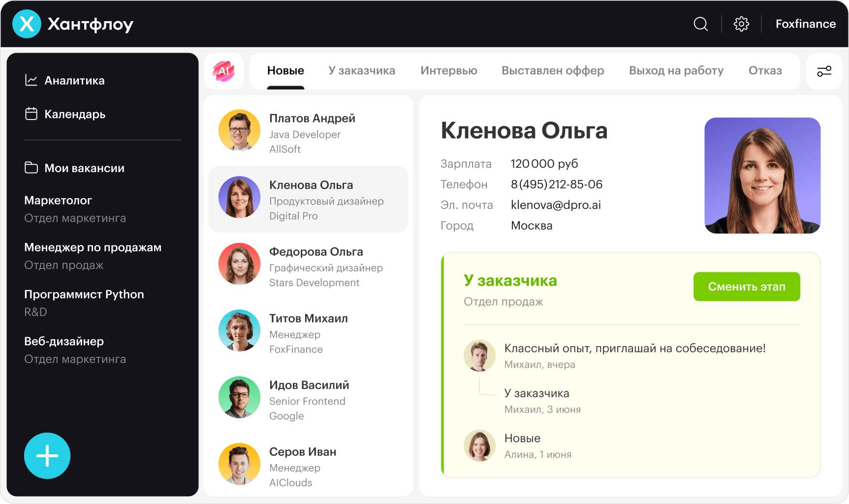Open search with the magnifier icon
Viewport: 849px width, 504px height.
click(x=700, y=24)
